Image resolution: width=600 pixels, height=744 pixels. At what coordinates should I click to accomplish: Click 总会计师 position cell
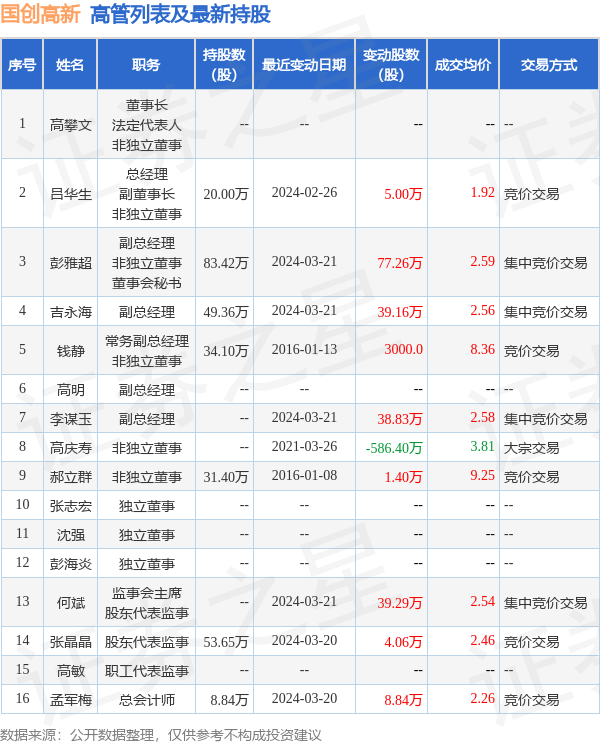[147, 700]
